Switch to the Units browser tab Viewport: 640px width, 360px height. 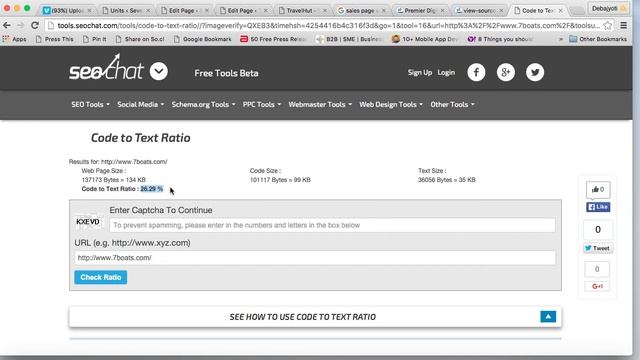125,10
